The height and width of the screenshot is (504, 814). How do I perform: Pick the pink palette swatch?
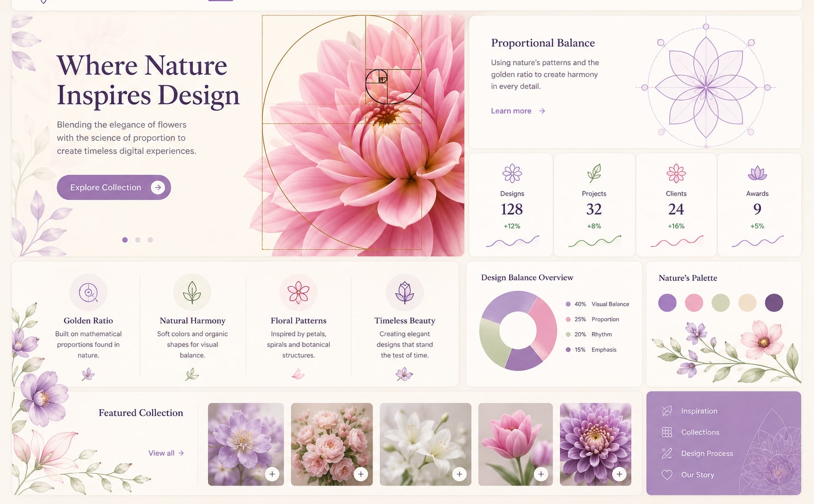(x=694, y=303)
